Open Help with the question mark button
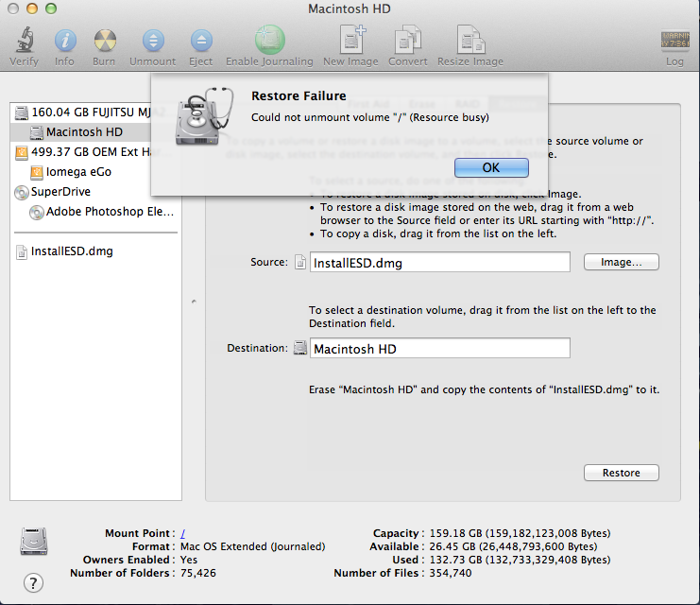This screenshot has height=605, width=700. pos(33,582)
